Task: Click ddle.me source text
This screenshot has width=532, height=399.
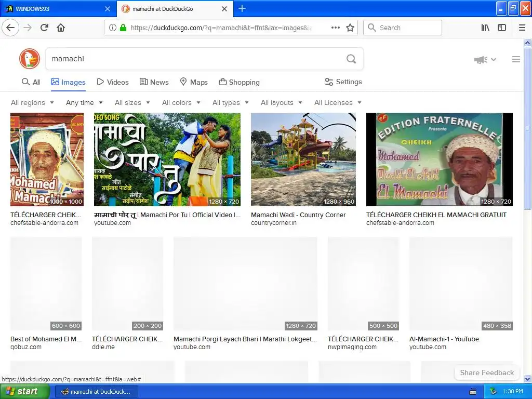Action: [x=103, y=347]
